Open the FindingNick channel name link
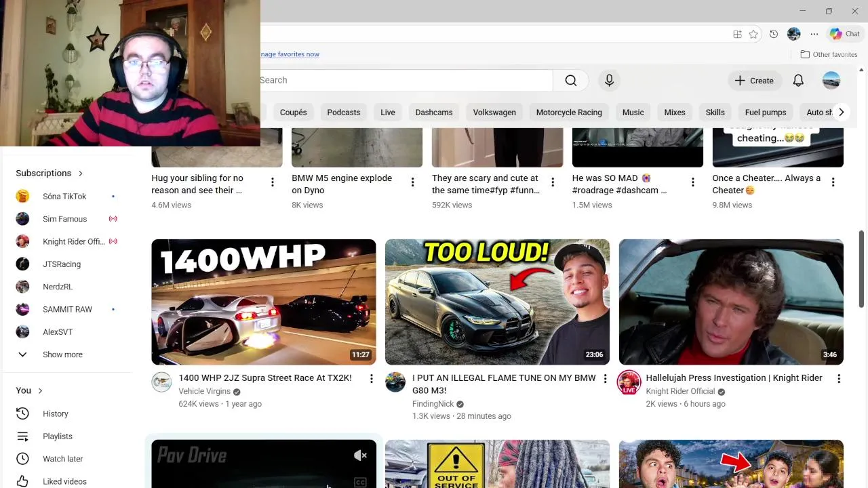The image size is (868, 488). [433, 404]
